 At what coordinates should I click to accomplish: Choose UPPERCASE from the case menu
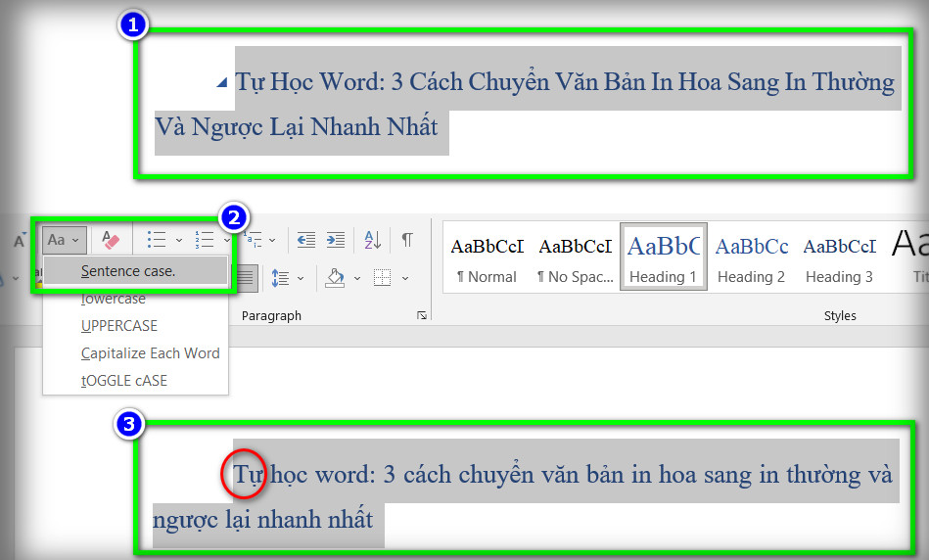pyautogui.click(x=136, y=326)
